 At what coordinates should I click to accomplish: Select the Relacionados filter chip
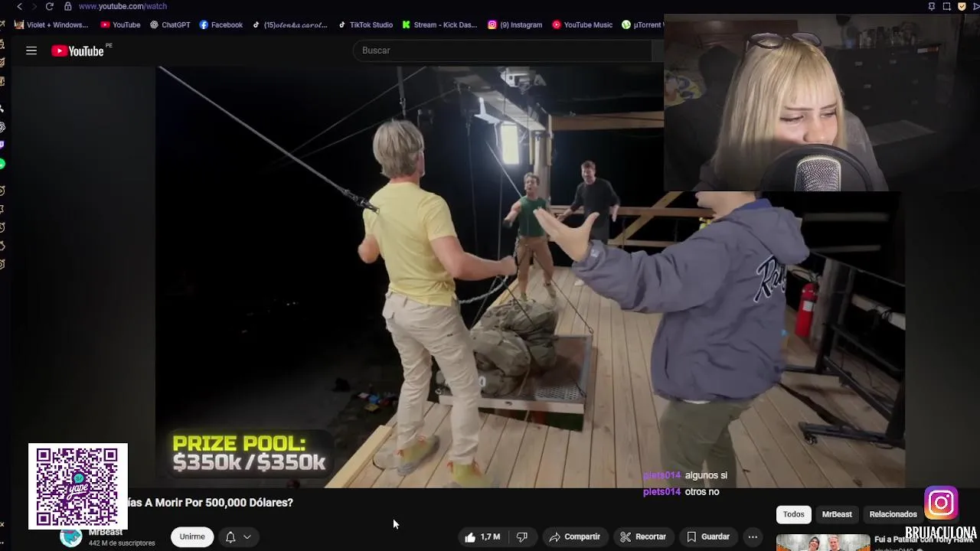(893, 514)
